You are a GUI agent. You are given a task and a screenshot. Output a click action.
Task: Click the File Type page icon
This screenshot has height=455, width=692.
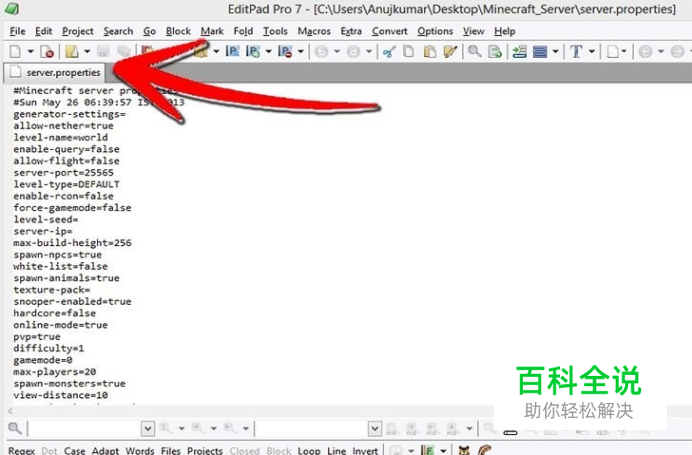click(613, 52)
